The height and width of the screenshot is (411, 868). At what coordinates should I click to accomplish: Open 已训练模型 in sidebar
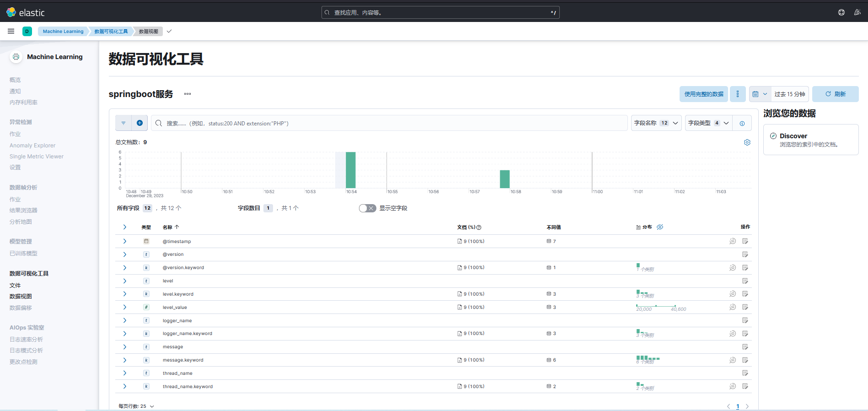point(23,254)
